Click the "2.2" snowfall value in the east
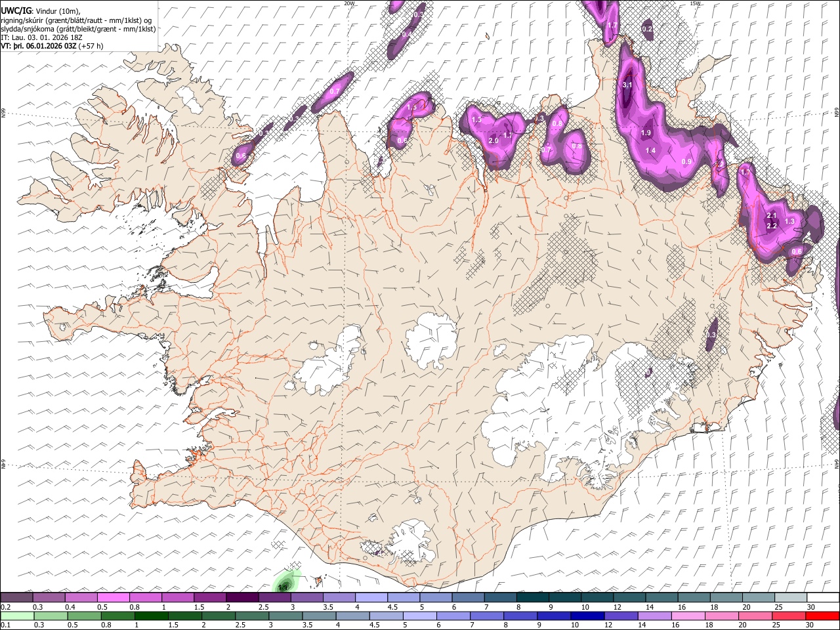 [x=772, y=226]
